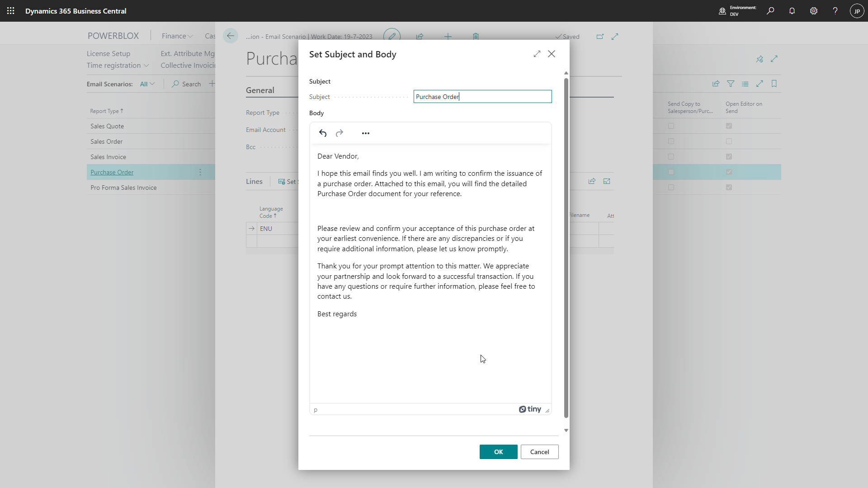Open the notifications bell icon

pyautogui.click(x=792, y=11)
